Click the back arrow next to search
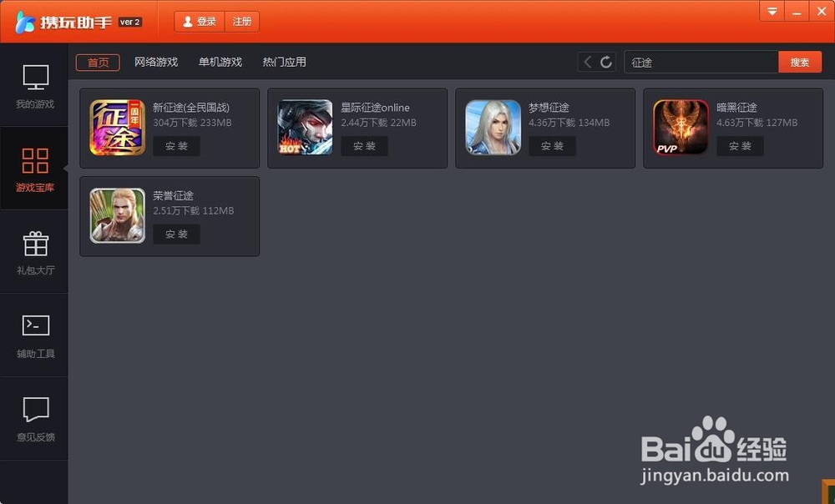The width and height of the screenshot is (835, 504). pos(587,63)
